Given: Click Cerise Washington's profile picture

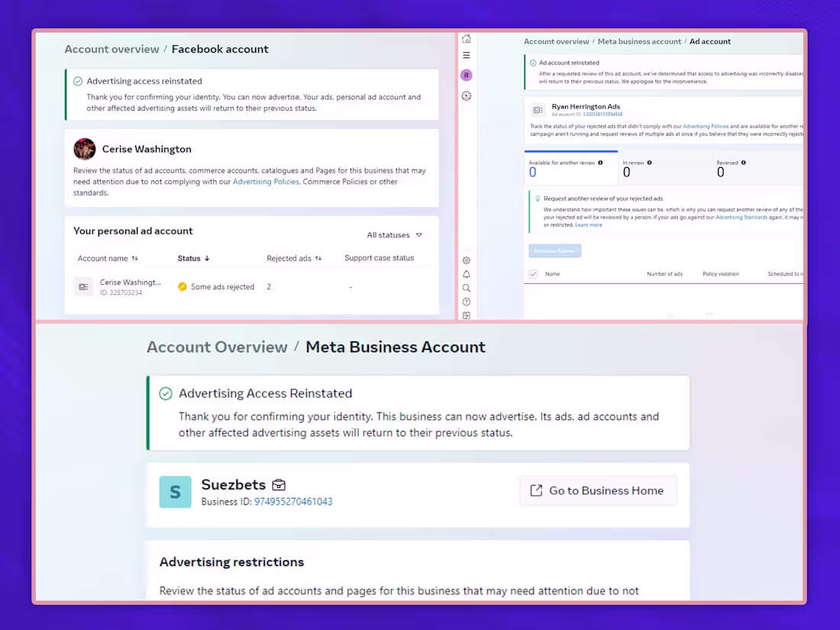Looking at the screenshot, I should 85,149.
